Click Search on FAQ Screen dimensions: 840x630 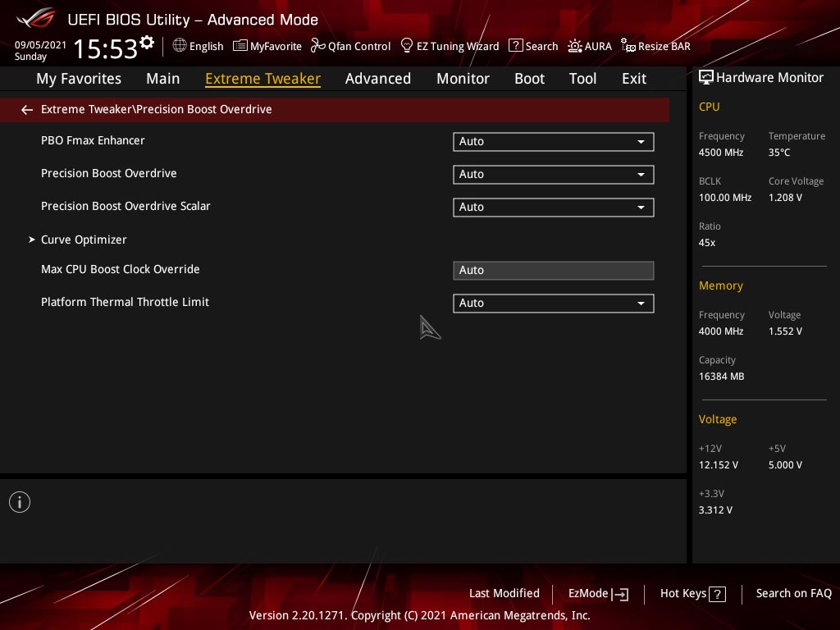[793, 594]
